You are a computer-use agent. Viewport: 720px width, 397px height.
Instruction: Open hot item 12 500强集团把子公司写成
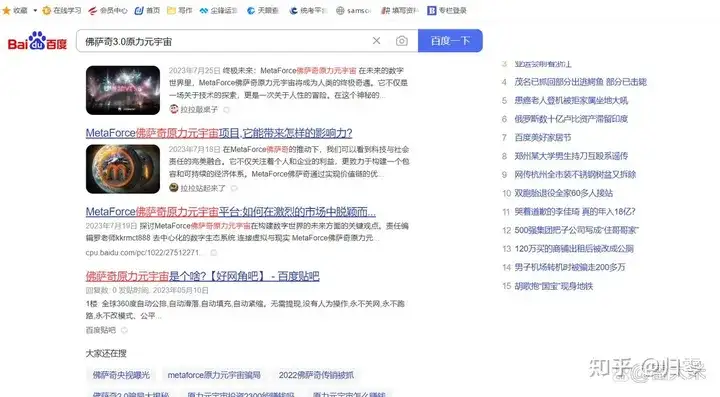tap(577, 230)
